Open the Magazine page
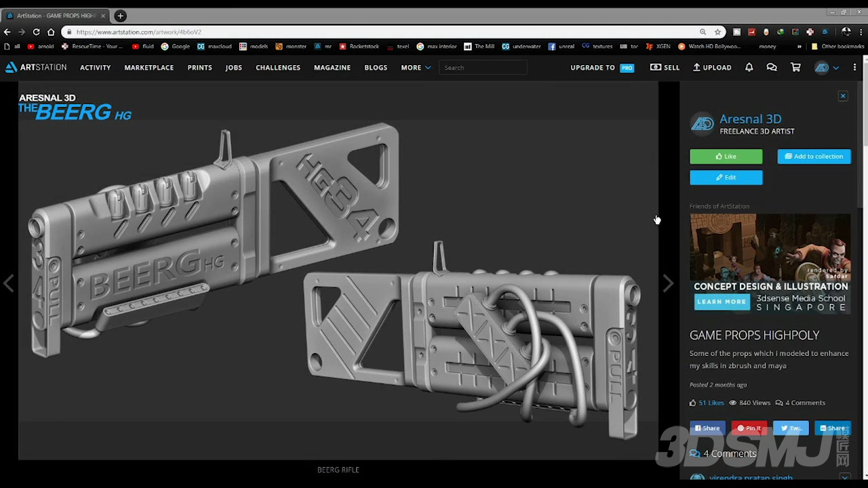 [332, 68]
